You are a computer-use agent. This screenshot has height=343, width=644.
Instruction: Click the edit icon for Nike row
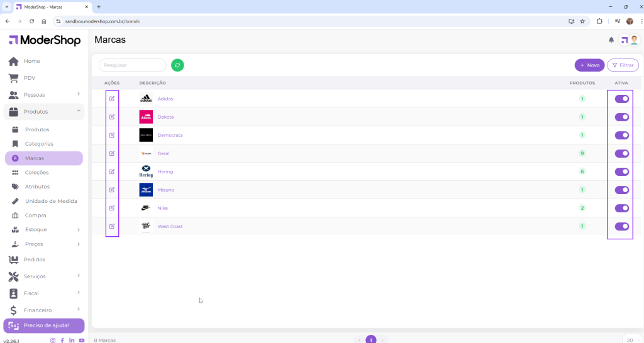(112, 208)
